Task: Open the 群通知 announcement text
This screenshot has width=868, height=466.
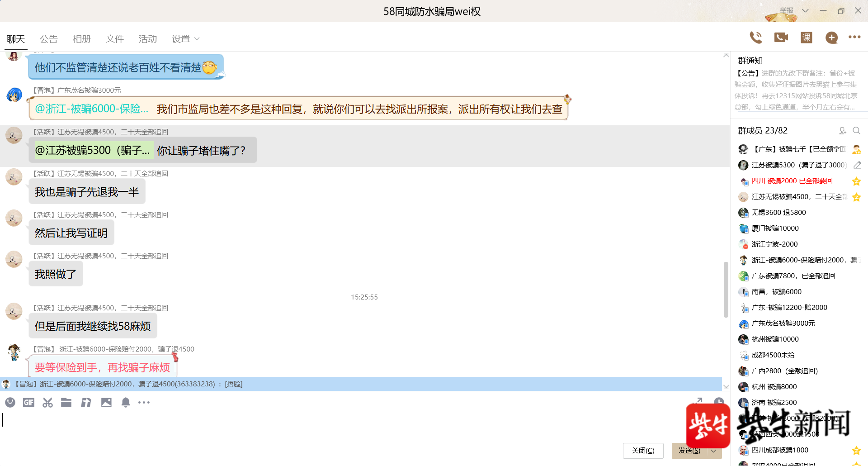Action: click(x=796, y=90)
